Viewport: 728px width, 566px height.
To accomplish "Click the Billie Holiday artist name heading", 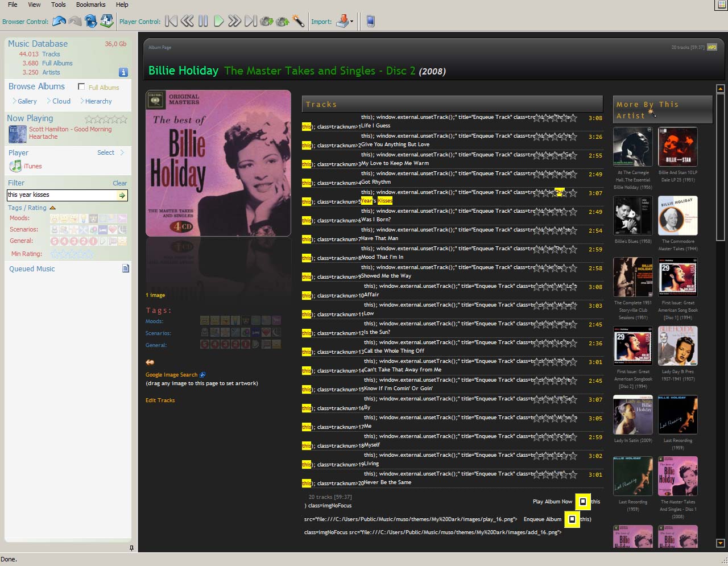I will [x=183, y=71].
